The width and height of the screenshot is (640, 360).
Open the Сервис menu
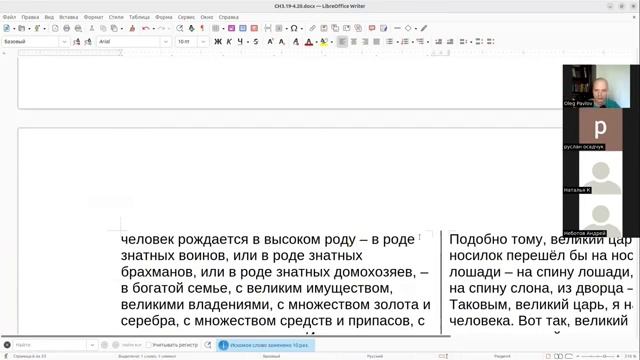(x=186, y=17)
